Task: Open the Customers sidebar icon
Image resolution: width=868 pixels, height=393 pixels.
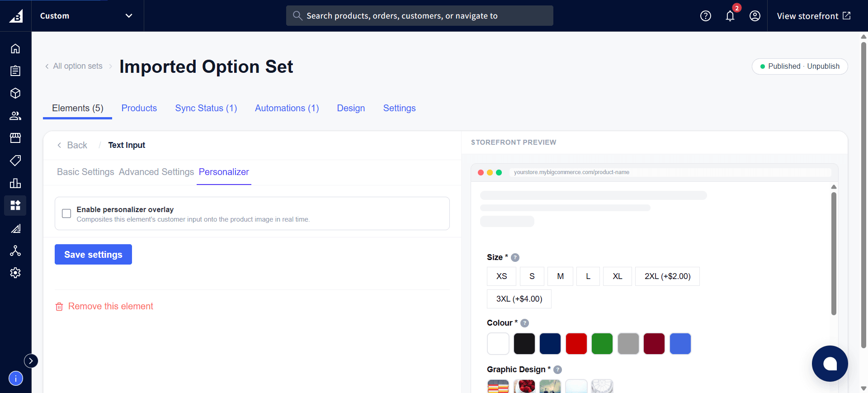Action: 15,116
